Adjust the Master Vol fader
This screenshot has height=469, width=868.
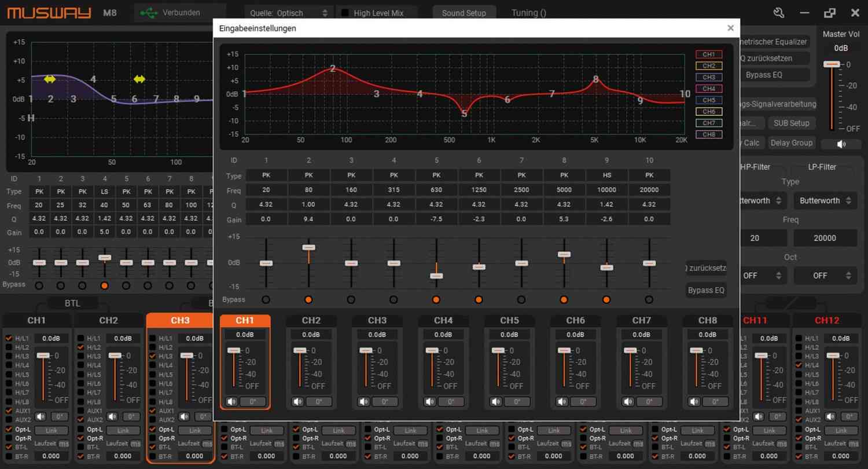tap(832, 64)
